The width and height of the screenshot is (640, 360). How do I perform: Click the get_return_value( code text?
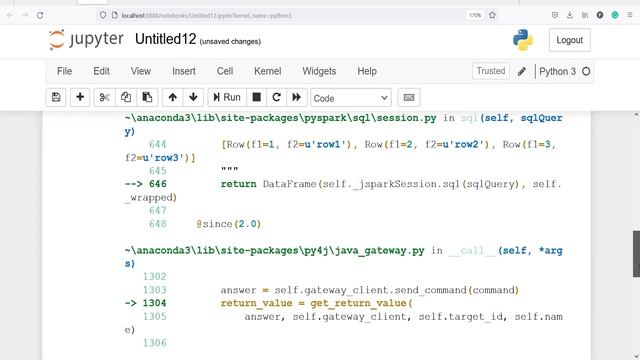click(361, 303)
